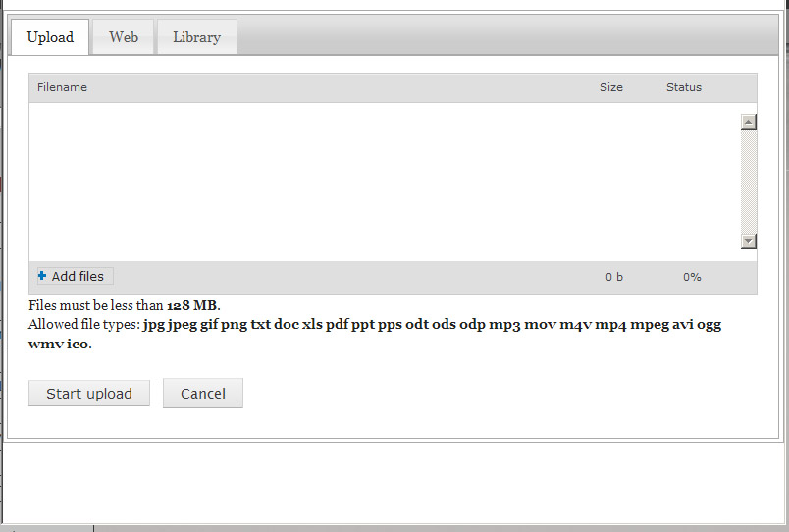Click the empty tab strip right of Library
Image resolution: width=789 pixels, height=532 pixels.
click(510, 37)
